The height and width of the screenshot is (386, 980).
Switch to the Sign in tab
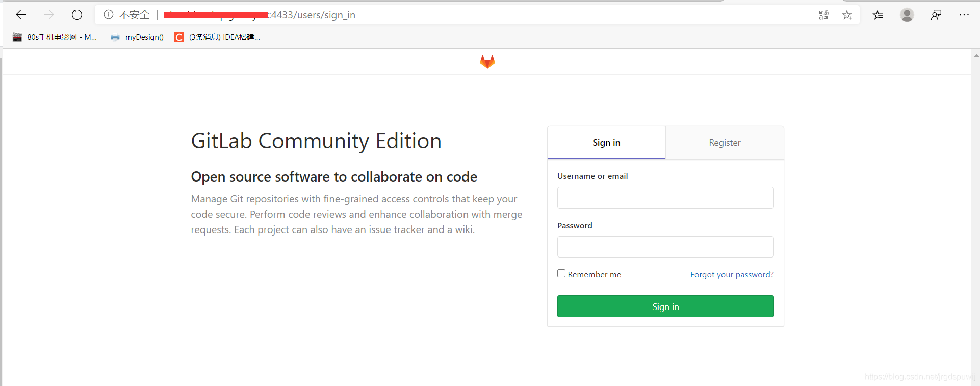606,143
